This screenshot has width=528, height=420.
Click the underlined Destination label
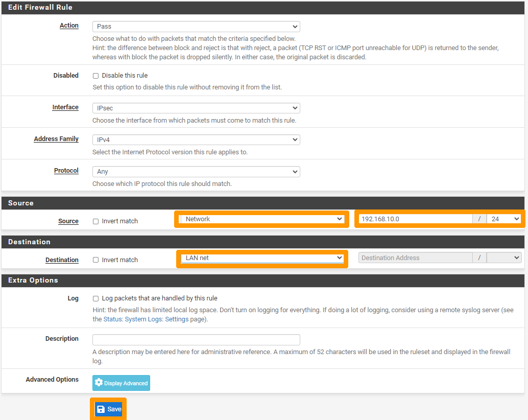62,260
